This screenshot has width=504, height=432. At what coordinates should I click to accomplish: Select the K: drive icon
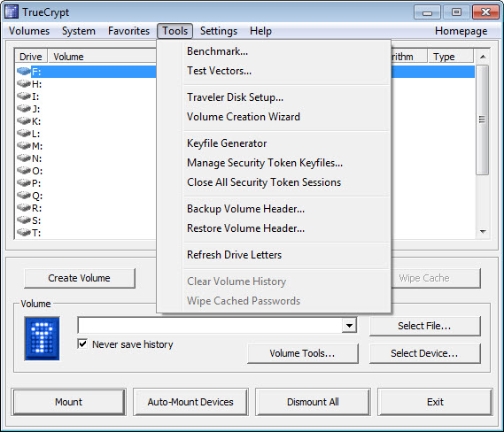tap(24, 121)
